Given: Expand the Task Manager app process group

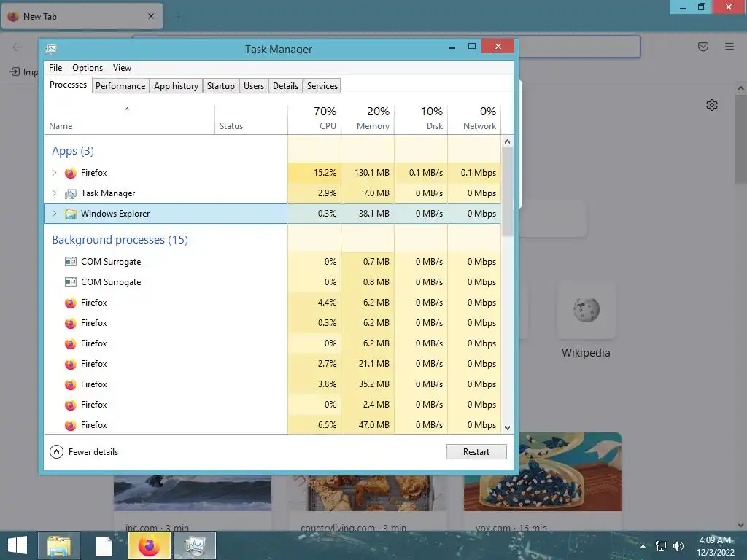Looking at the screenshot, I should [x=54, y=192].
